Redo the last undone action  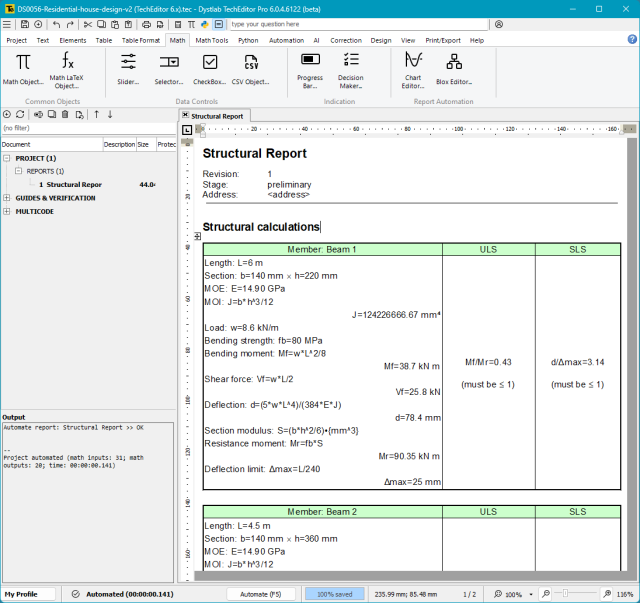(70, 24)
